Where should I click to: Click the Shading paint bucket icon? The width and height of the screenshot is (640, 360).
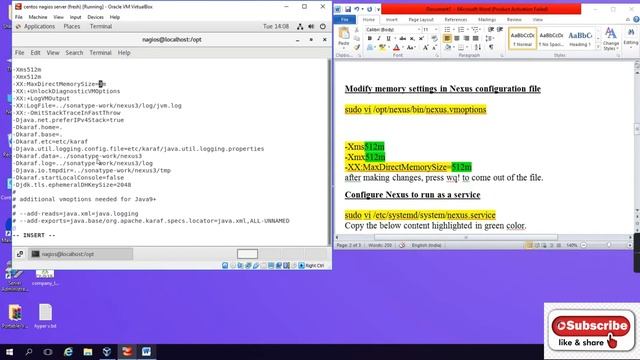(x=448, y=48)
